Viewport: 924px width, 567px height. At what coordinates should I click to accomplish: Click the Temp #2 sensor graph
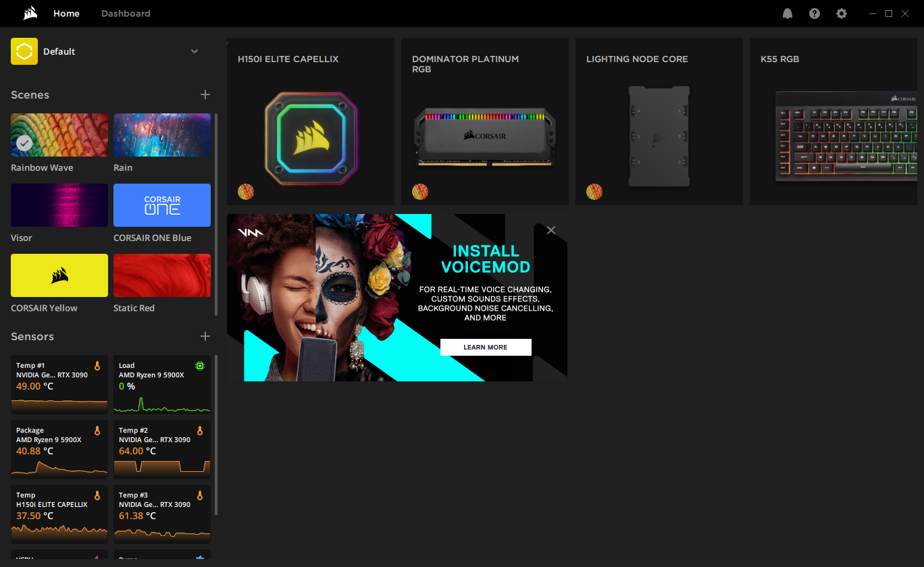(162, 469)
